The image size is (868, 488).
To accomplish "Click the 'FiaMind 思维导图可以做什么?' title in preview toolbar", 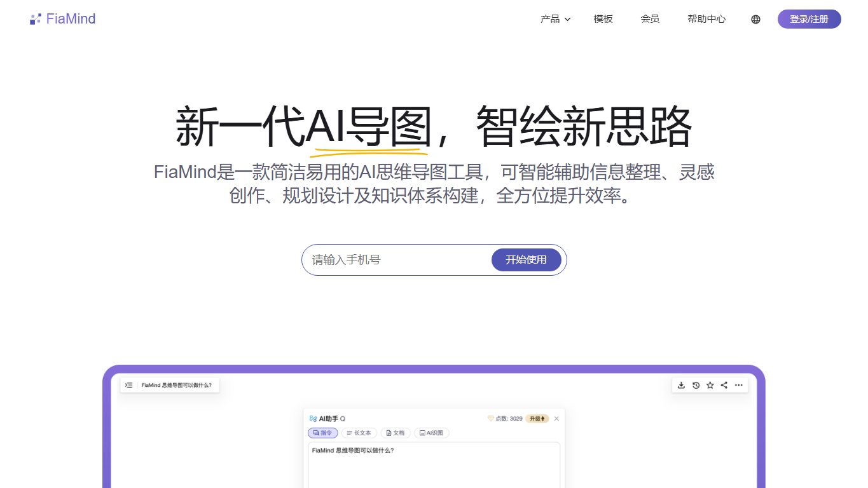I will point(176,385).
